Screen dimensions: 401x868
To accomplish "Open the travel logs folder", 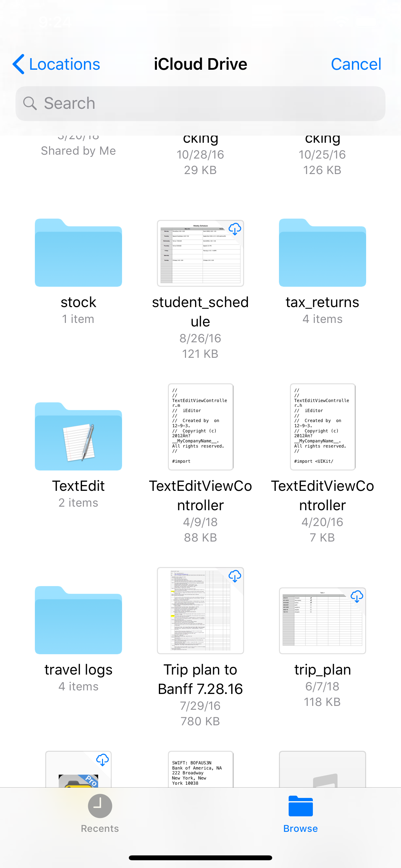I will [x=78, y=620].
